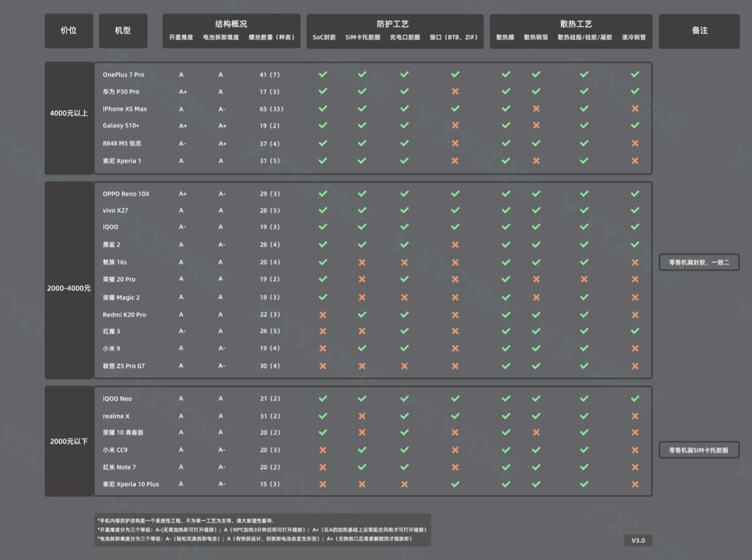The image size is (752, 560).
Task: Click the 散热工艺 header title
Action: (576, 24)
